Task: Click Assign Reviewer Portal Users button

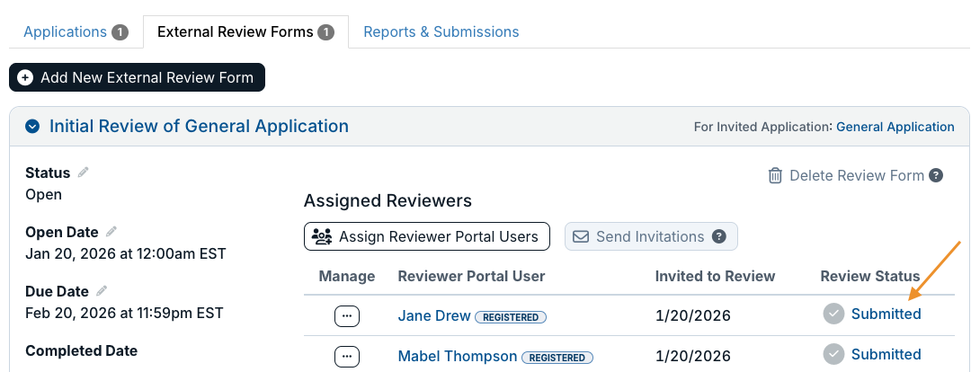Action: 427,236
